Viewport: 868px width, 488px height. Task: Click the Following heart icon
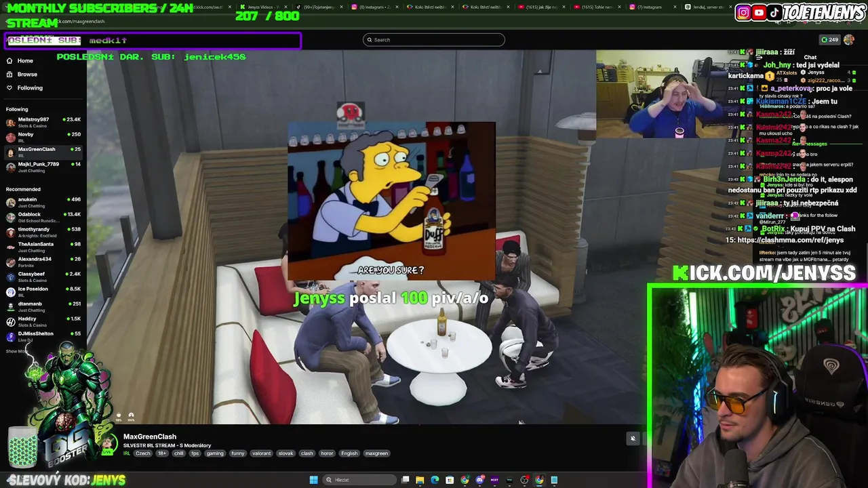[x=9, y=88]
